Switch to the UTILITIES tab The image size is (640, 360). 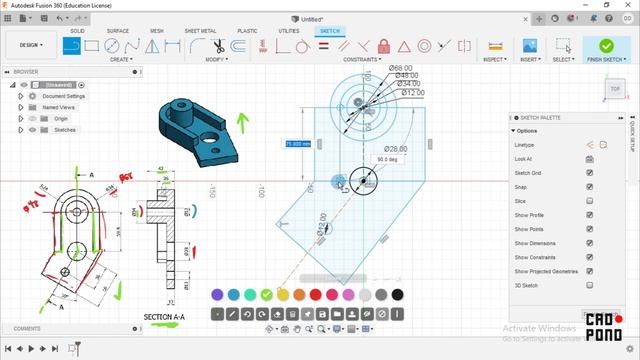click(x=289, y=31)
